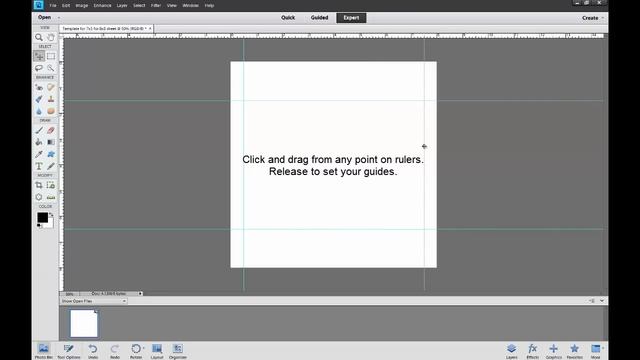Switch to Quick edit mode
640x360 pixels.
(x=288, y=18)
